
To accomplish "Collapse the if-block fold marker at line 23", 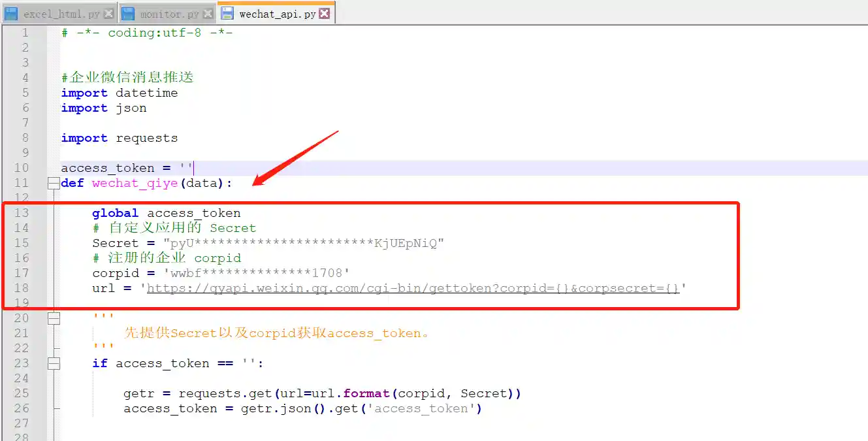I will tap(54, 364).
